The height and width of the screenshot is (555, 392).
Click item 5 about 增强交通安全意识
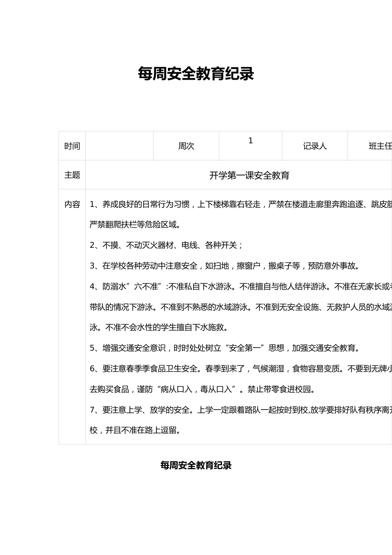226,348
